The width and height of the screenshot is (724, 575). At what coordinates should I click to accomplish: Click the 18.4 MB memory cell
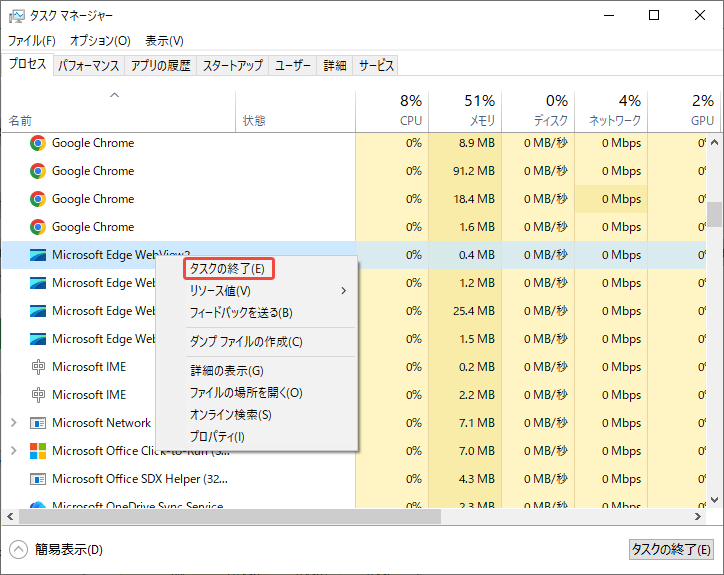pyautogui.click(x=465, y=199)
